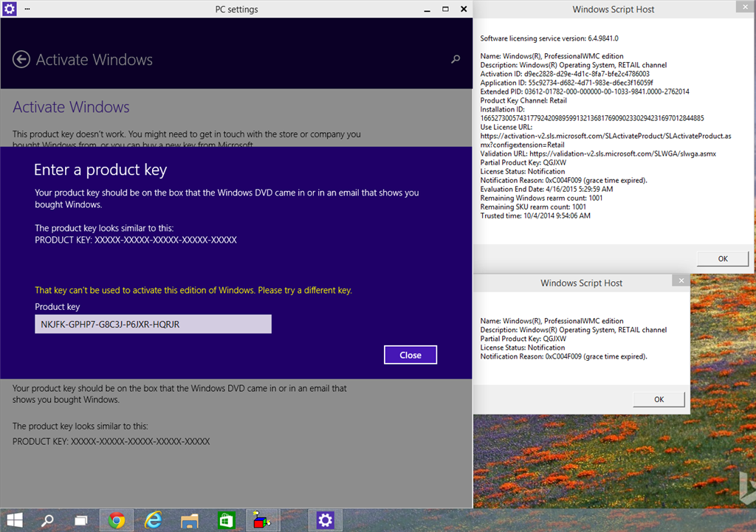Open the search magnifier in PC settings
The width and height of the screenshot is (756, 532).
coord(455,59)
